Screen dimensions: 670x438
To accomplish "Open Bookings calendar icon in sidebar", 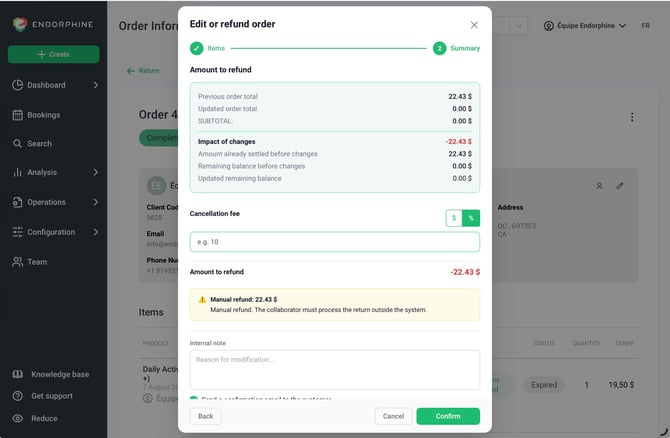I will click(x=18, y=115).
